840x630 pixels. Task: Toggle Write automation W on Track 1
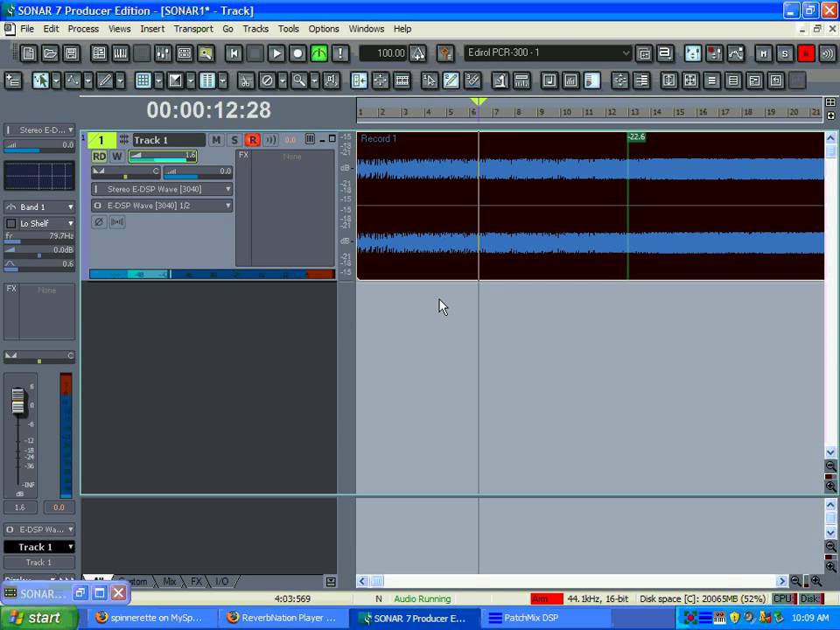point(117,156)
